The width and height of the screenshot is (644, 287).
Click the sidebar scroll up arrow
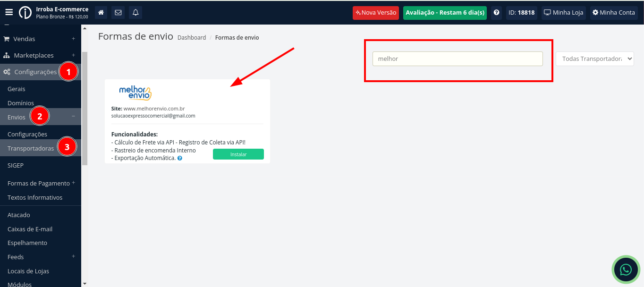point(85,28)
